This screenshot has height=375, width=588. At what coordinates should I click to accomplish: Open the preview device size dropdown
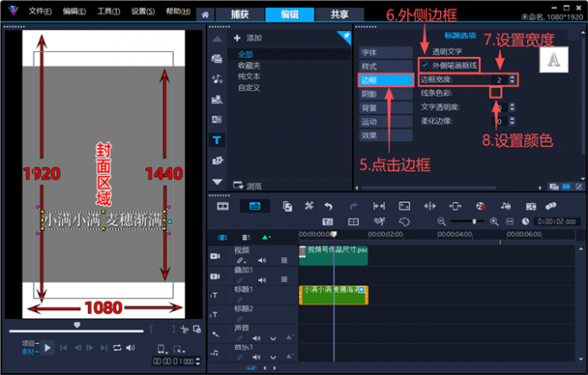(162, 349)
